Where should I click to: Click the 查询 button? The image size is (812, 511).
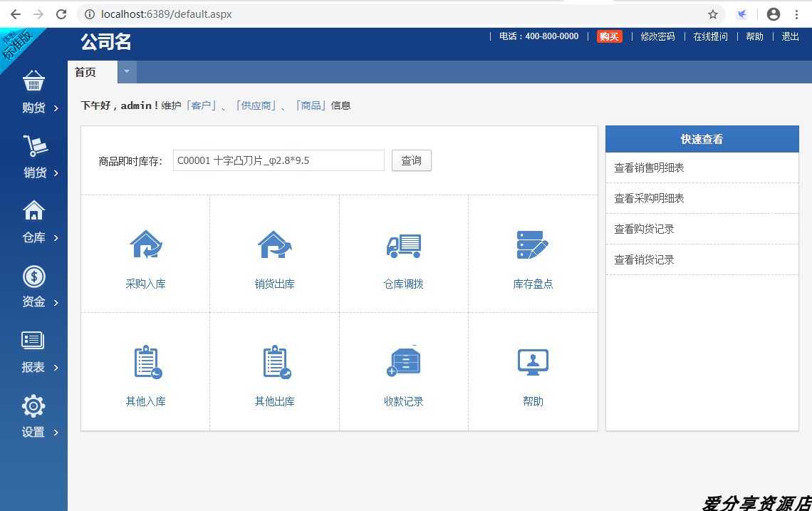pyautogui.click(x=411, y=160)
